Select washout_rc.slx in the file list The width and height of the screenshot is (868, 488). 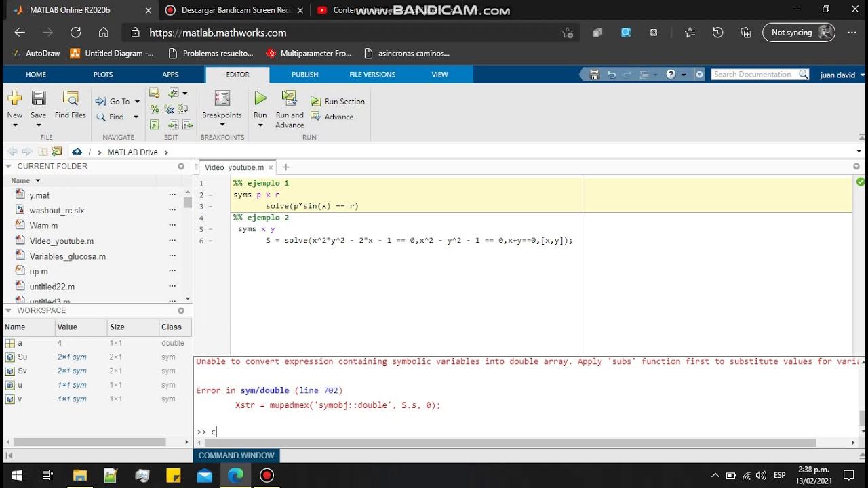pos(57,211)
